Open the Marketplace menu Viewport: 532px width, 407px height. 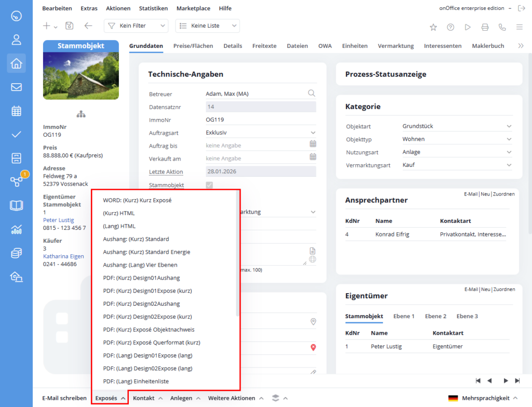click(193, 8)
